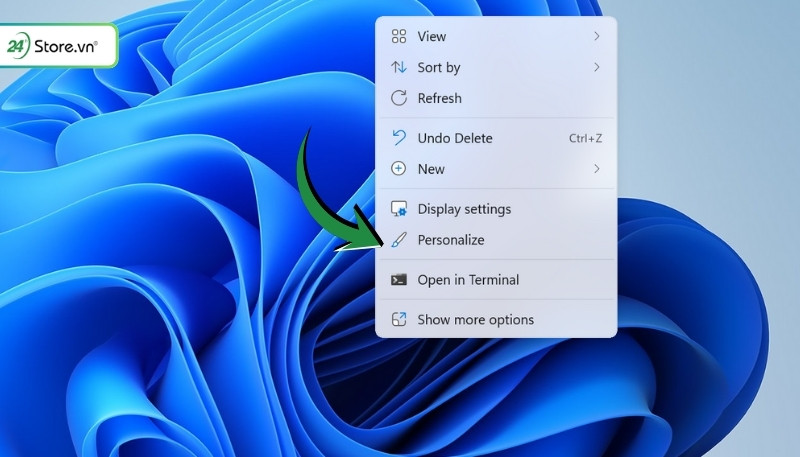Expand the New submenu chevron
Viewport: 800px width, 457px height.
click(x=597, y=169)
